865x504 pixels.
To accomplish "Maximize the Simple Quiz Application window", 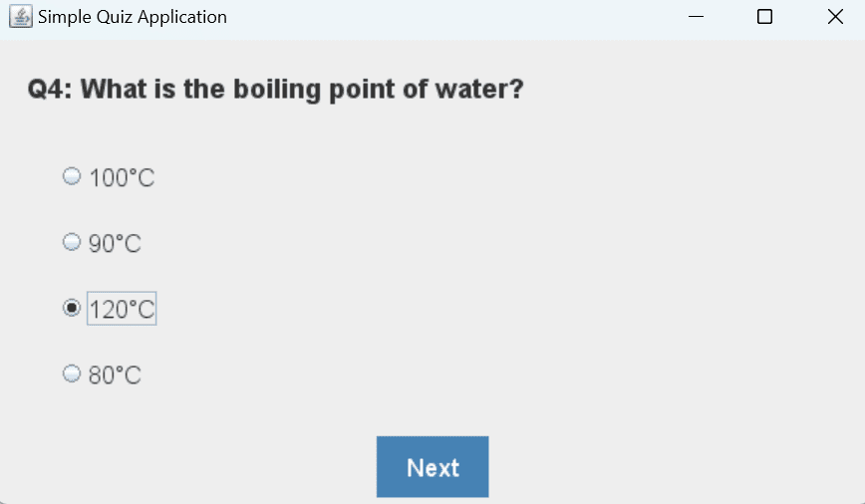I will 764,17.
